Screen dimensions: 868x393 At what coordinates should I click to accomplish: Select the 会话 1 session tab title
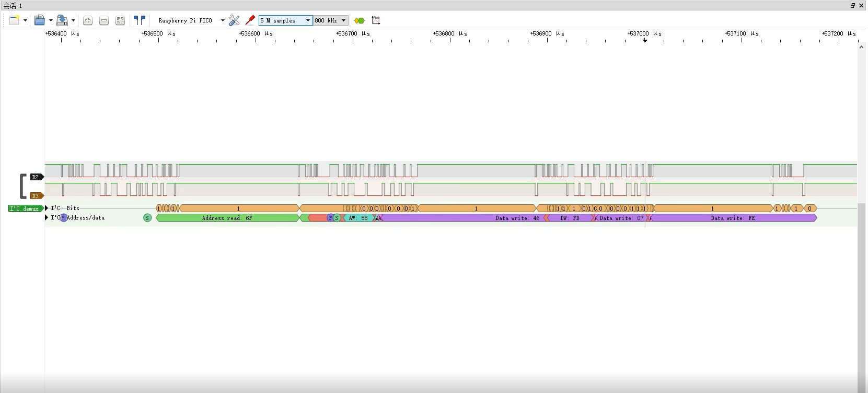13,6
